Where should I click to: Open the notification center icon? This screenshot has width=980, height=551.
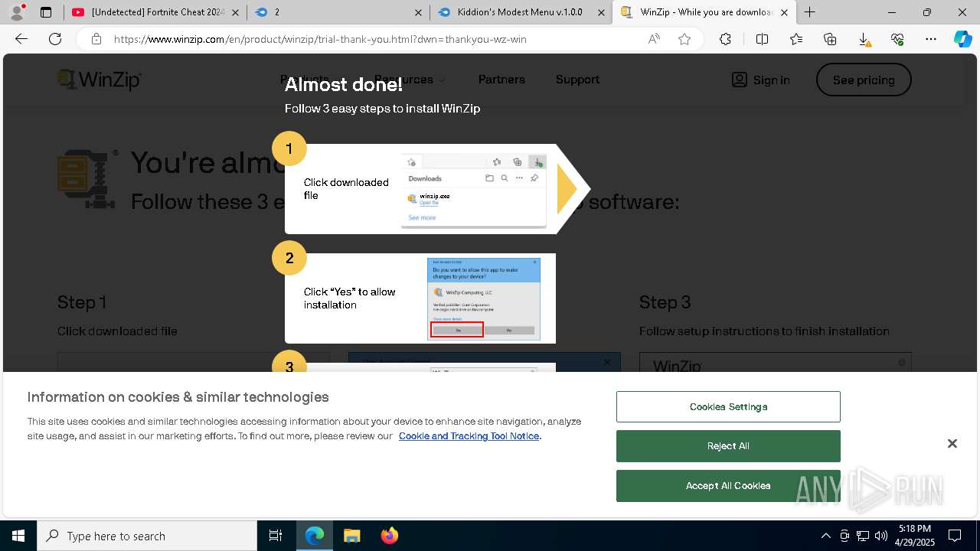click(955, 536)
